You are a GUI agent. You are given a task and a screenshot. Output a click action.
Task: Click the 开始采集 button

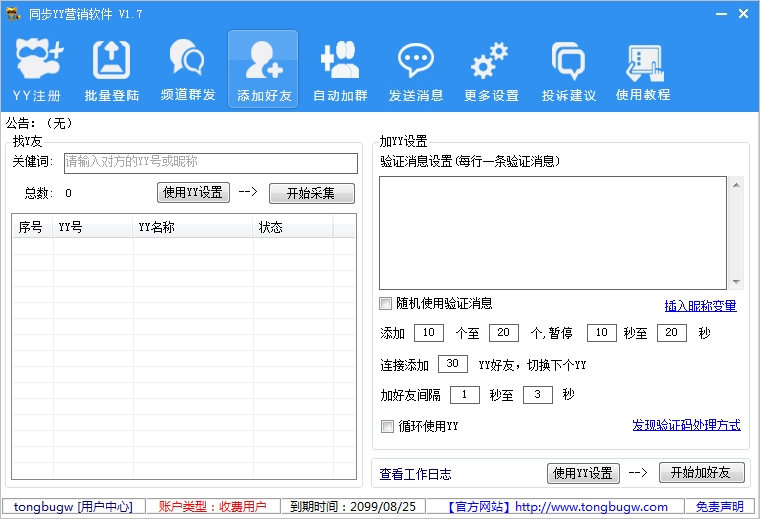click(x=312, y=193)
